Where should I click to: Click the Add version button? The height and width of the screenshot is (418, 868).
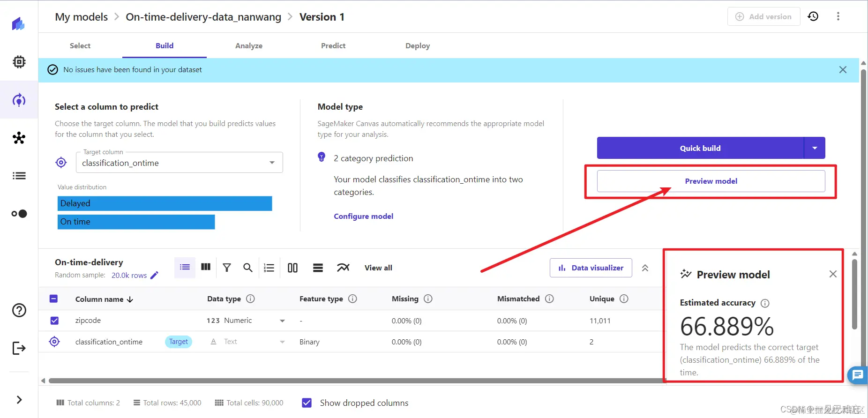click(764, 16)
